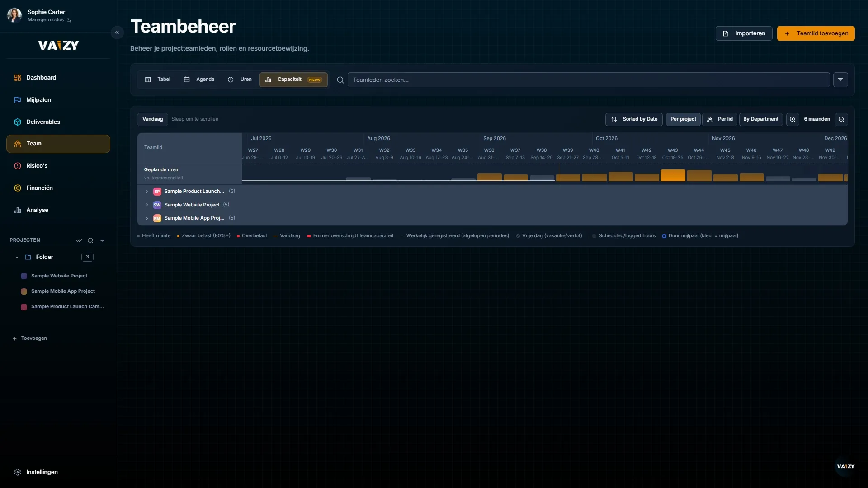Open Sample Mobile App Project in sidebar

[x=63, y=291]
